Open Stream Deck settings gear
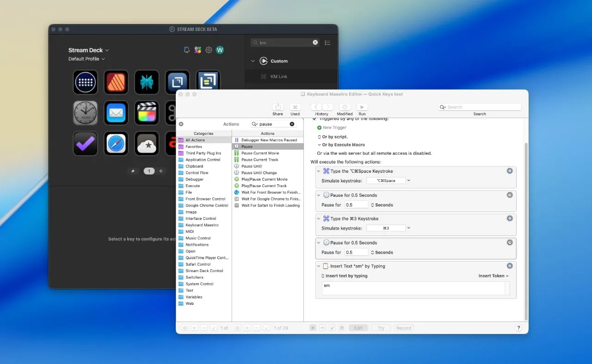The image size is (592, 364). click(x=209, y=50)
